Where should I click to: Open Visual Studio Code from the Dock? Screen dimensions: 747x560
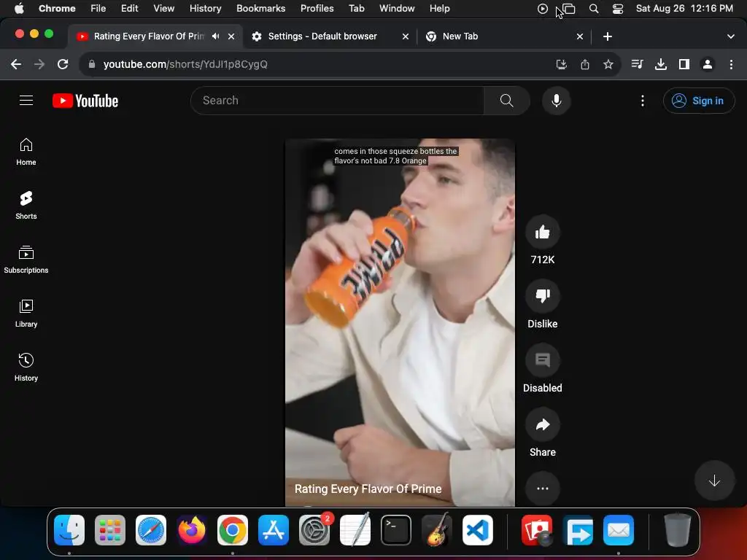coord(478,530)
